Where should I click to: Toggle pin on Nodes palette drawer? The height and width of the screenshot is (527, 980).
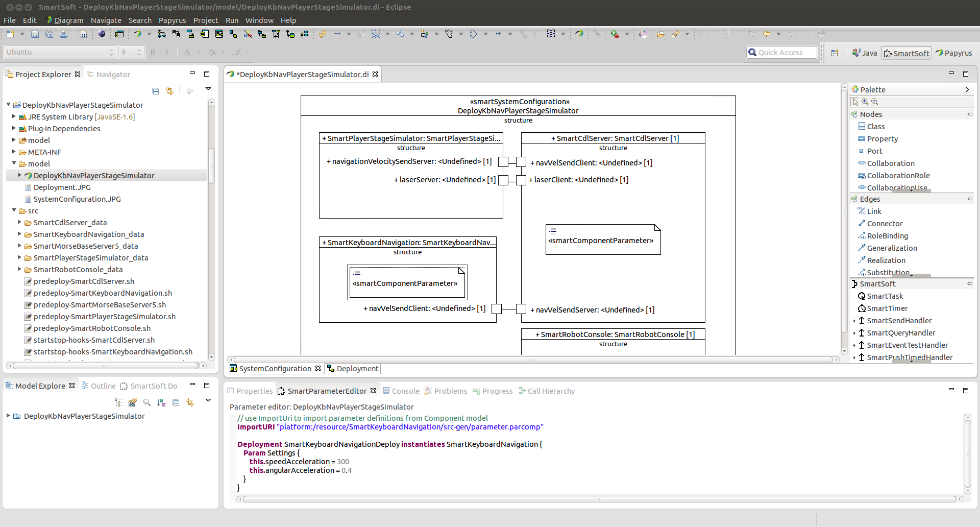point(970,114)
